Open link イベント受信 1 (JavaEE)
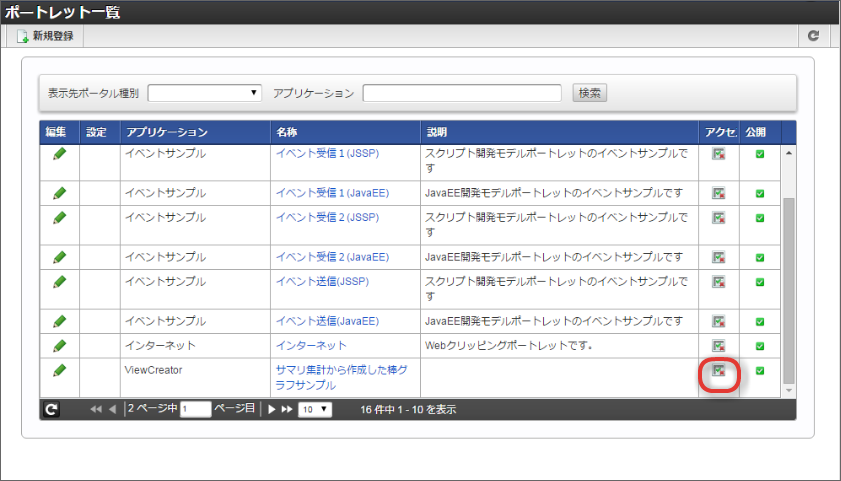 coord(332,193)
